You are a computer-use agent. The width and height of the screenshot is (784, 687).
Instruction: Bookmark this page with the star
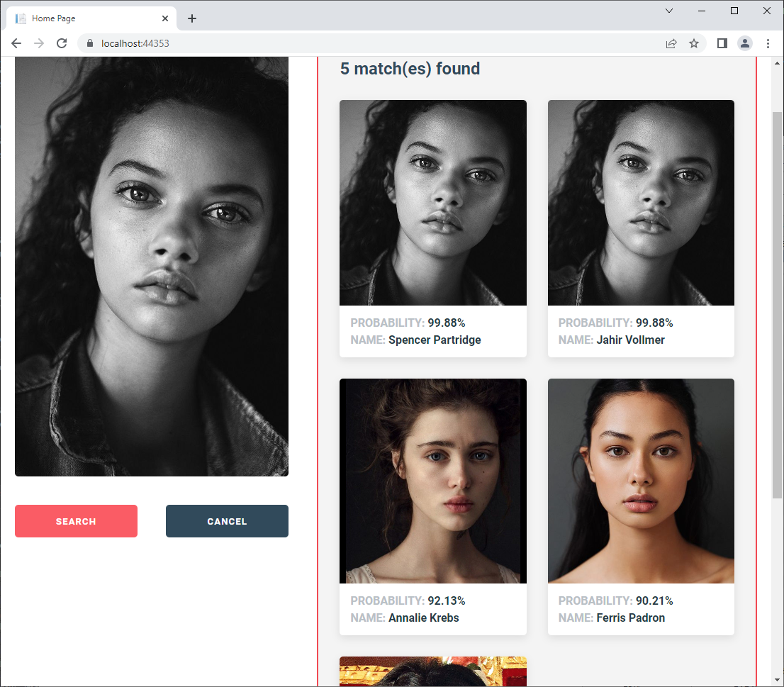(x=693, y=43)
